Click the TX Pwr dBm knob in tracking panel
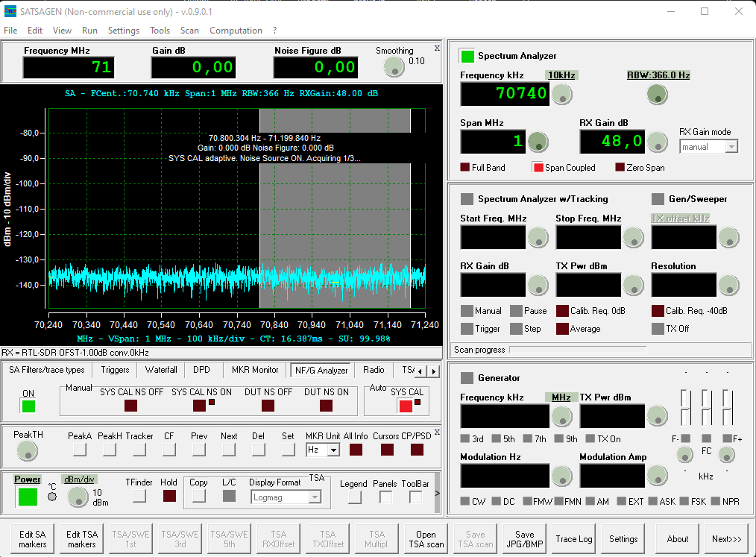The image size is (756, 557). [634, 286]
